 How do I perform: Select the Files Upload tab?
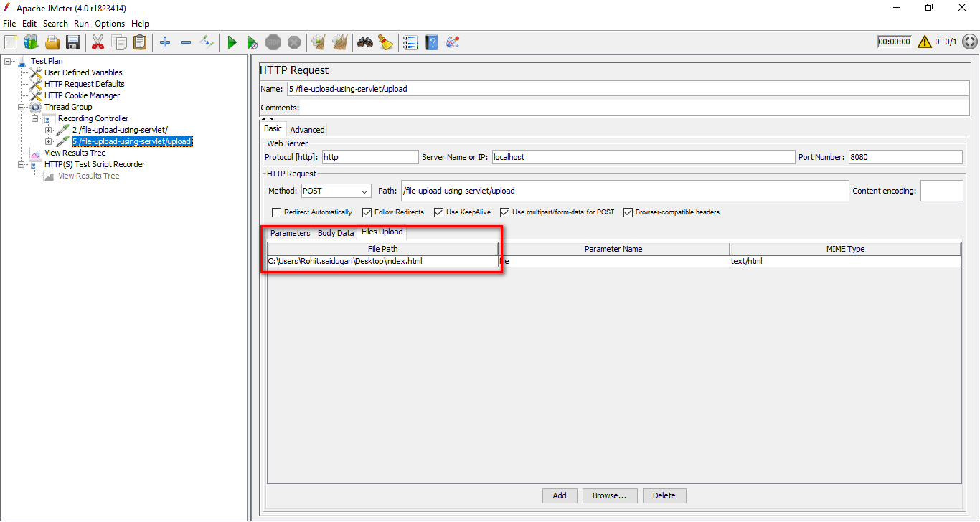pyautogui.click(x=382, y=232)
